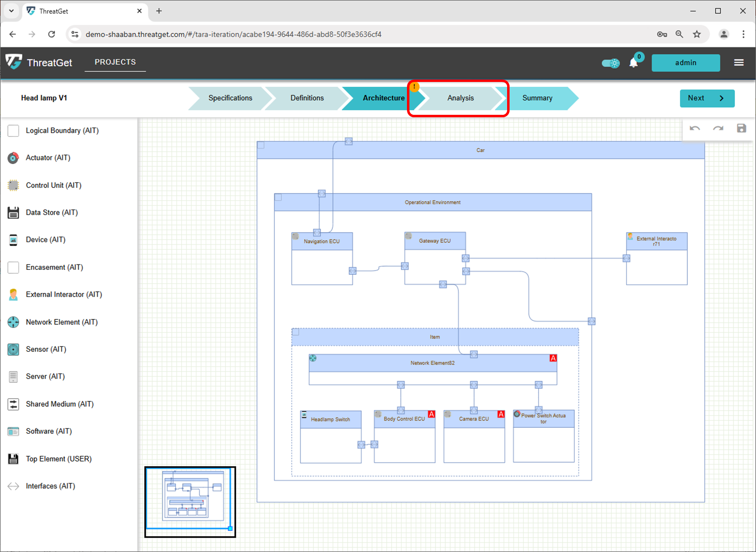This screenshot has height=552, width=756.
Task: Go to the Analysis step tab
Action: pos(460,98)
